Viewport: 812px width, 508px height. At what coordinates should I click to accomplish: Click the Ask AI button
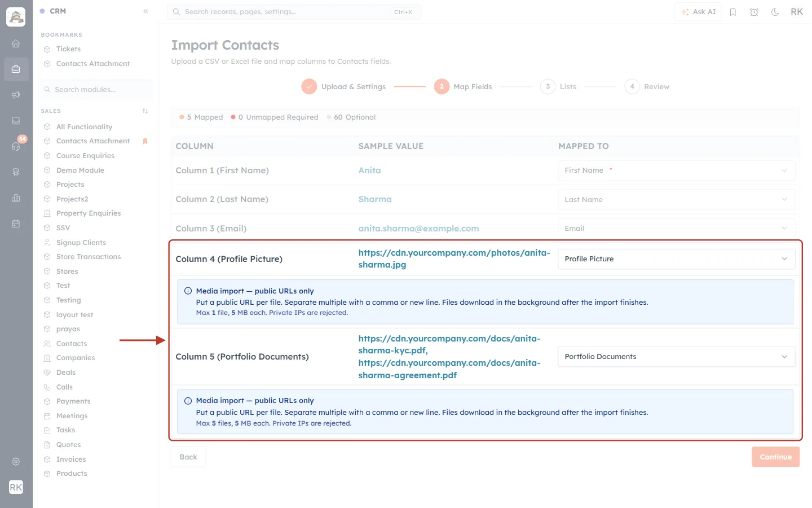click(698, 12)
